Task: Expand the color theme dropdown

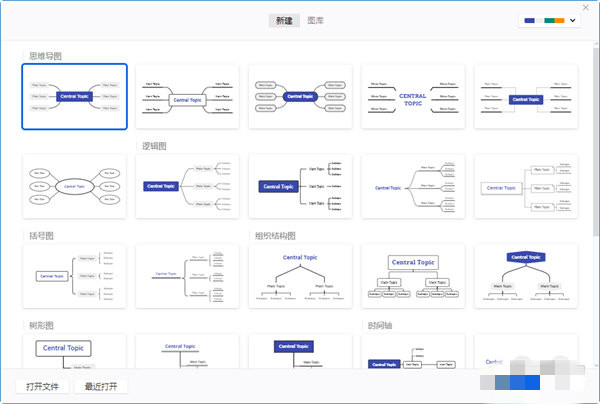Action: (x=550, y=21)
